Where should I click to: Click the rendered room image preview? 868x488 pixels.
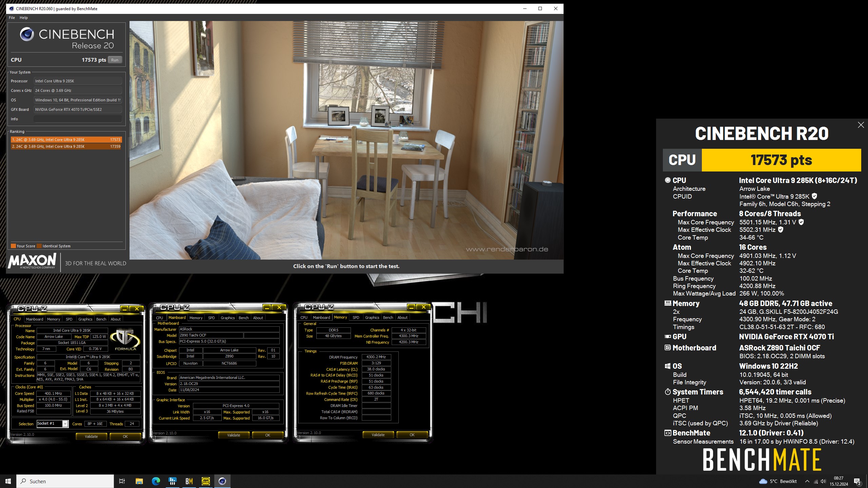click(x=346, y=140)
